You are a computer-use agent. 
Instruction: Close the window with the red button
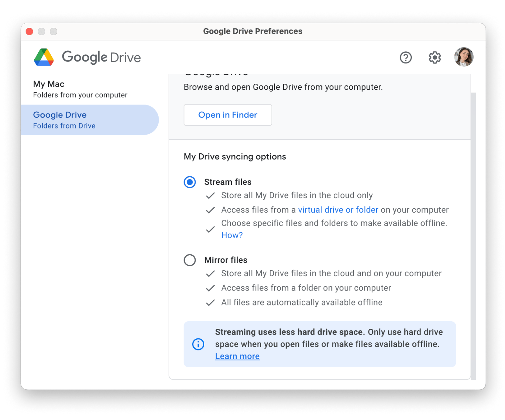[x=29, y=31]
